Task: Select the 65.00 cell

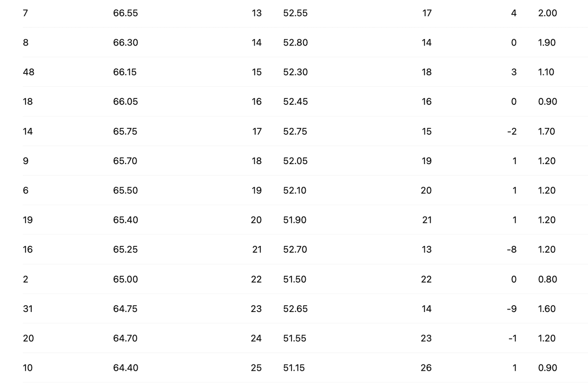Action: coord(125,279)
